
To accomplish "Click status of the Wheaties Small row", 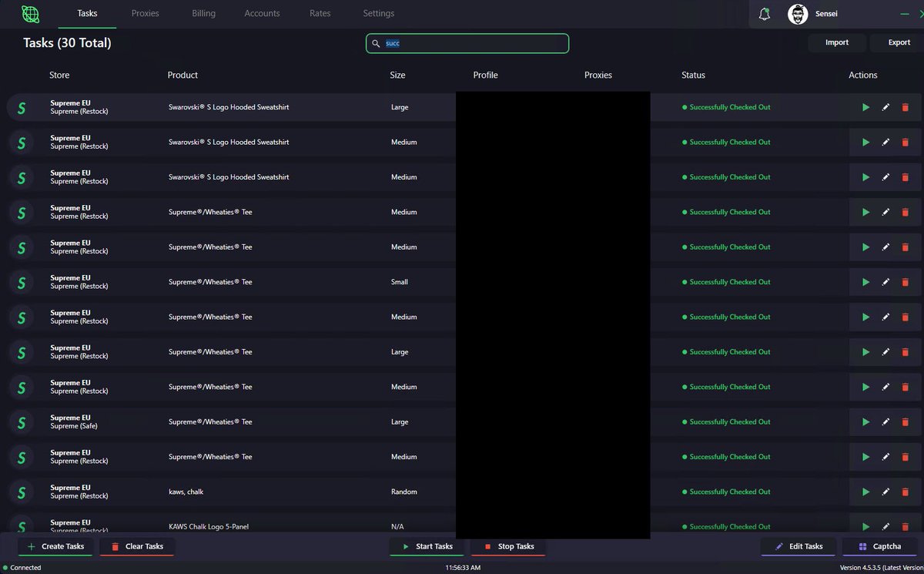I will tap(726, 282).
